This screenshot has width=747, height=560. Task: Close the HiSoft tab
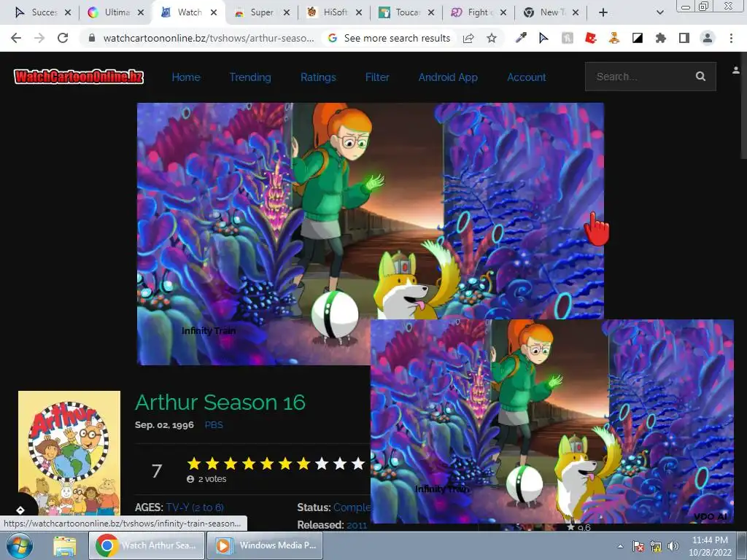(359, 12)
